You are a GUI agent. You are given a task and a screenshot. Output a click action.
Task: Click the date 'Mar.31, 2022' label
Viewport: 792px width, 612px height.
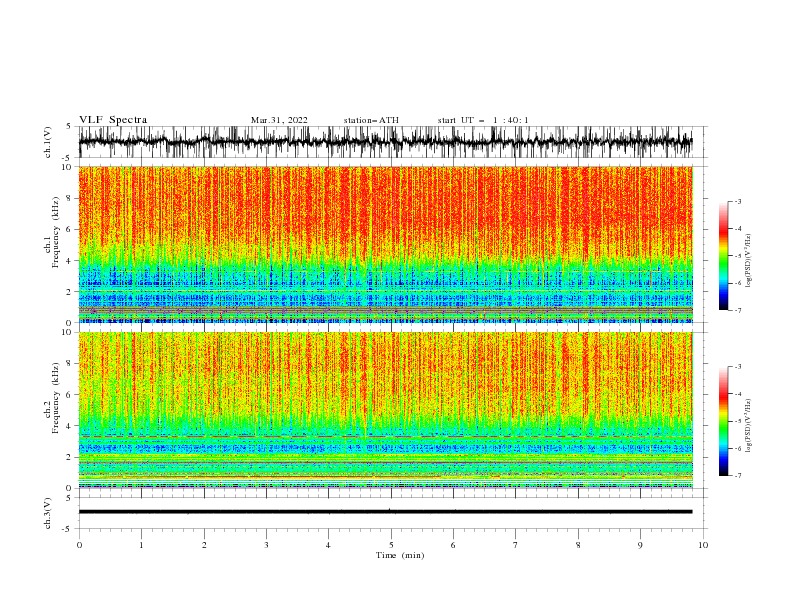[x=279, y=120]
